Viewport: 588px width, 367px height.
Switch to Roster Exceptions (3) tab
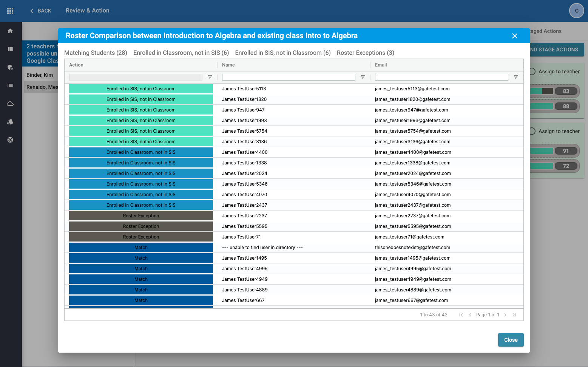tap(365, 53)
